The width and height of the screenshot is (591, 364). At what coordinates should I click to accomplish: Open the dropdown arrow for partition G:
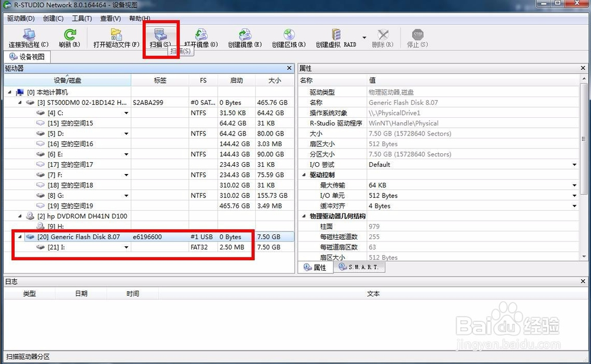(x=126, y=196)
